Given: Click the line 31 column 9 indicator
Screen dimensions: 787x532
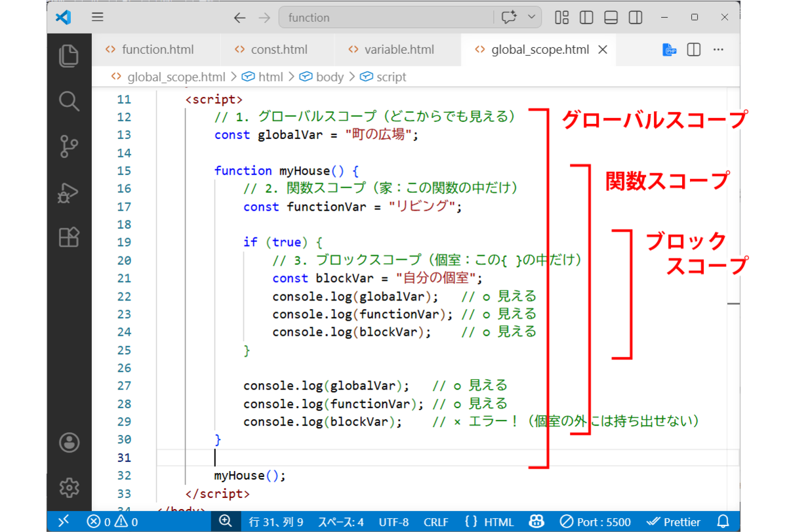Looking at the screenshot, I should 276,522.
